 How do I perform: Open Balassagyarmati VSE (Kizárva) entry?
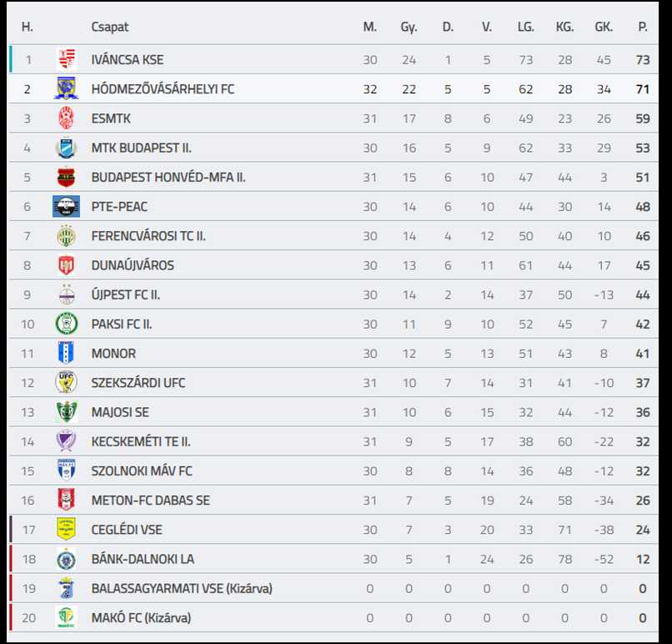[x=182, y=588]
